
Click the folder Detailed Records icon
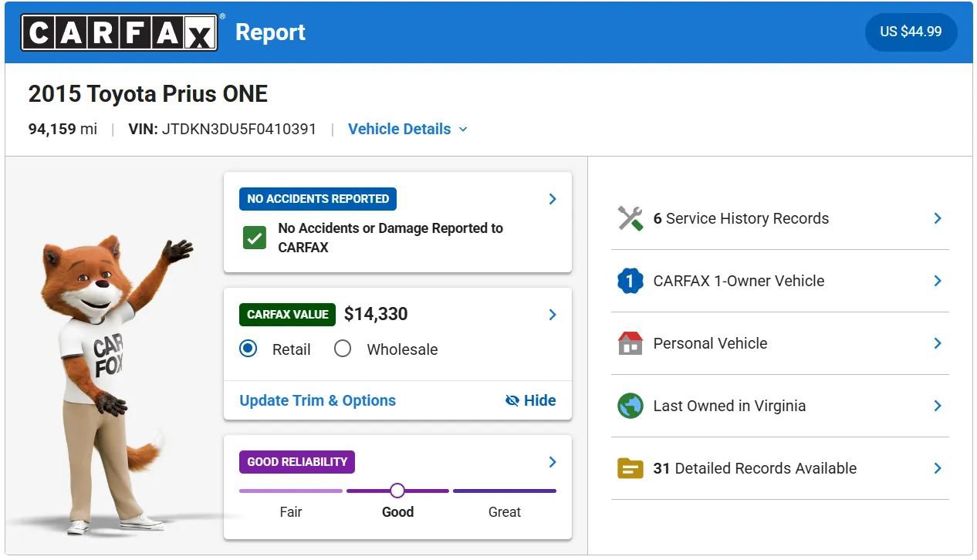(x=630, y=468)
